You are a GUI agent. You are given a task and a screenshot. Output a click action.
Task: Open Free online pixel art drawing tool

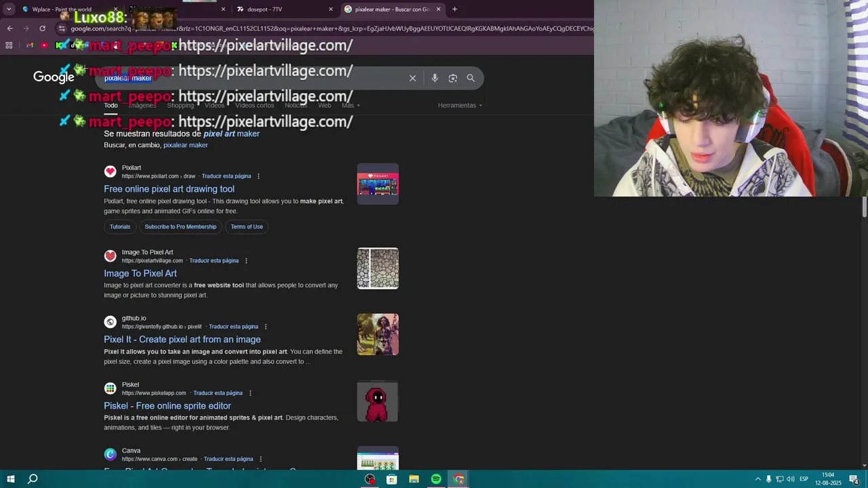pos(169,189)
